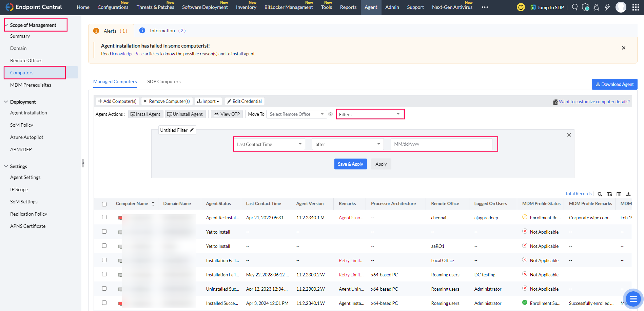Open the export icon above the computers table
644x311 pixels.
[628, 194]
